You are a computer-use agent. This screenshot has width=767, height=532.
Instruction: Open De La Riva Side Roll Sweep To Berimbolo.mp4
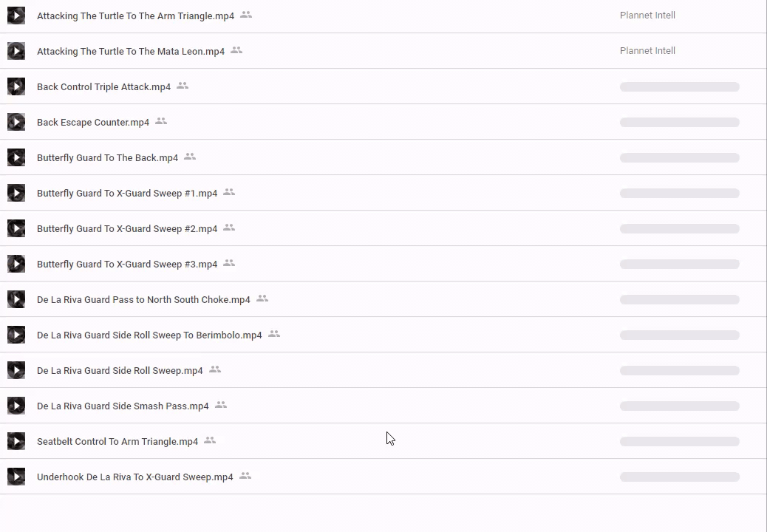tap(149, 335)
